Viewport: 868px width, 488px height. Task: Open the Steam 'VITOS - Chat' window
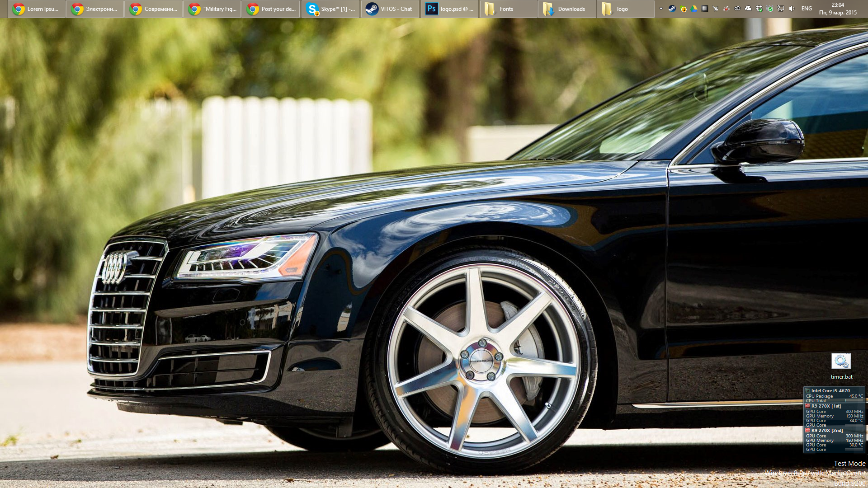(390, 9)
